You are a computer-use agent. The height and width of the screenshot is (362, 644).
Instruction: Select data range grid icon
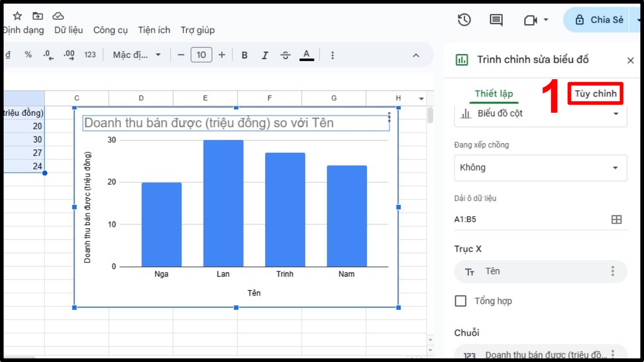click(x=617, y=219)
